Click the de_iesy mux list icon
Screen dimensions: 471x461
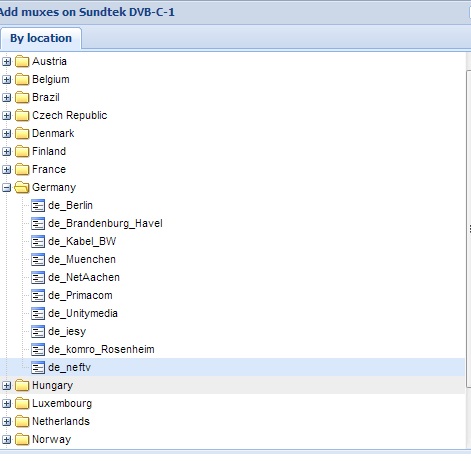pyautogui.click(x=38, y=331)
